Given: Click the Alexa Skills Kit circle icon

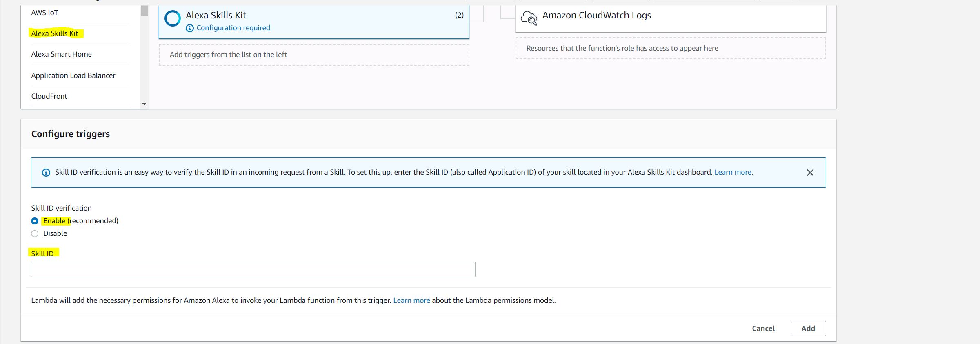Looking at the screenshot, I should [x=172, y=18].
